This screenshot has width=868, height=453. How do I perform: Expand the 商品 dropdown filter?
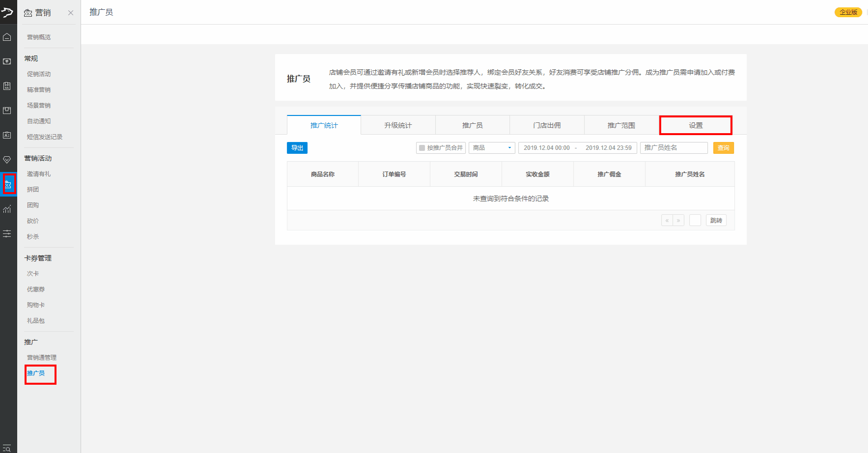(x=492, y=148)
